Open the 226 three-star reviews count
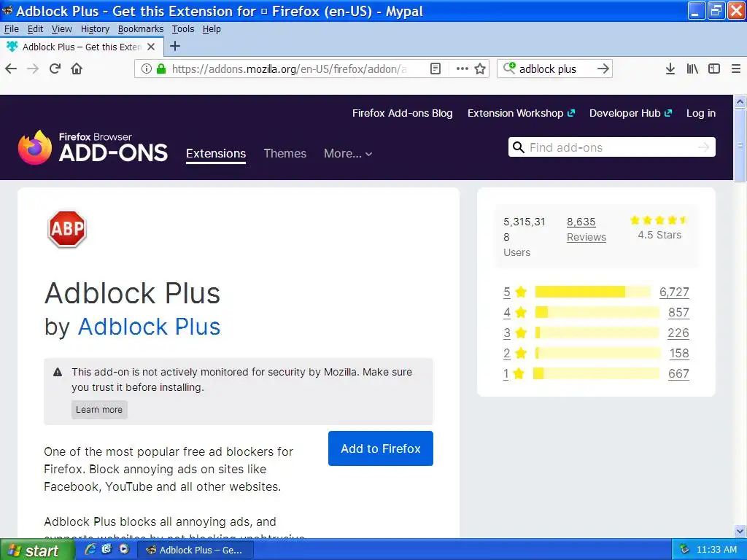The height and width of the screenshot is (560, 747). coord(678,332)
